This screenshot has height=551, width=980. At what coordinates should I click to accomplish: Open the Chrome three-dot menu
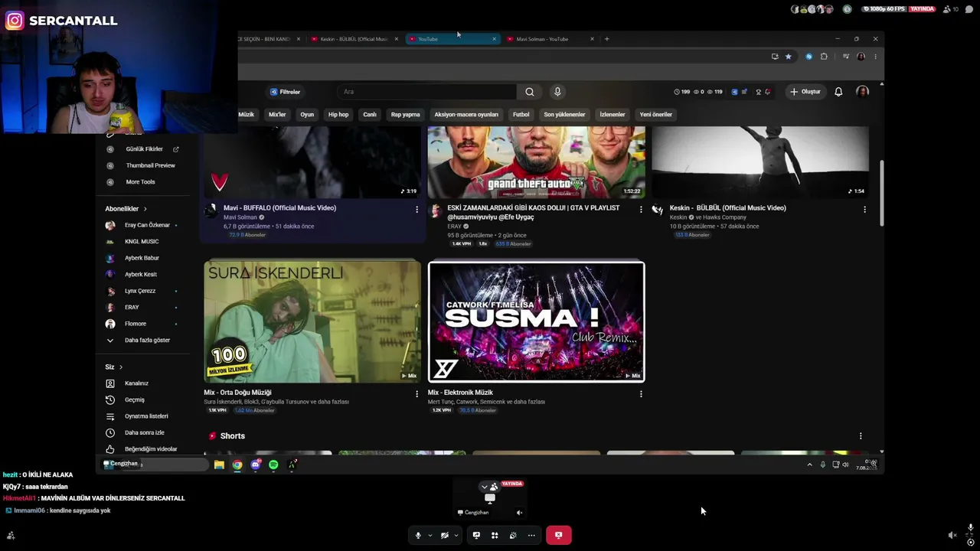point(875,57)
